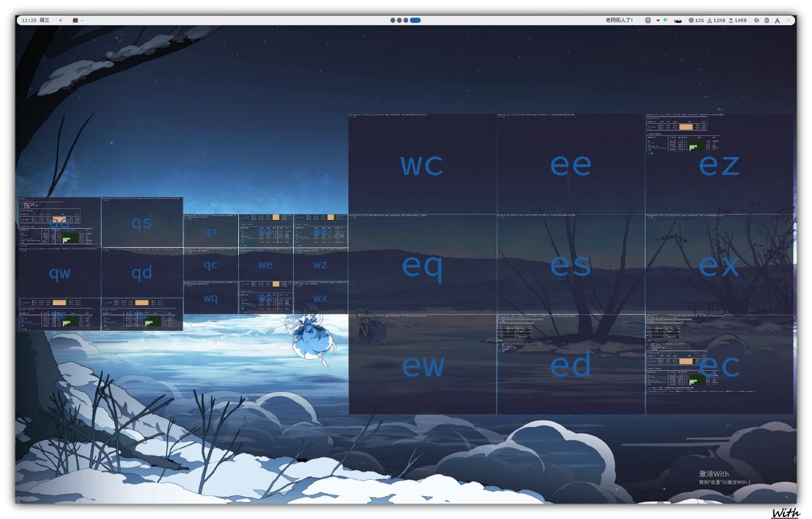Click the app icon beside workspace number 4
This screenshot has width=812, height=519.
pyautogui.click(x=75, y=20)
